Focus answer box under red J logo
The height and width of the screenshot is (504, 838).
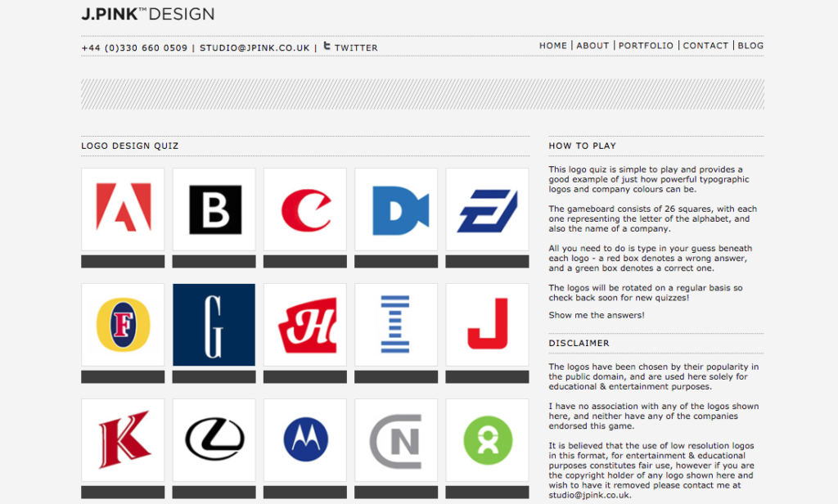[x=488, y=377]
